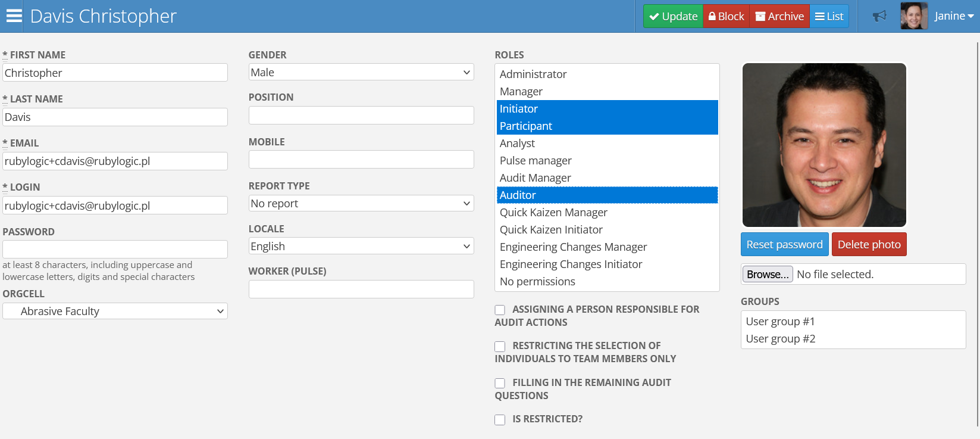Click the megaphone announcements icon
Image resolution: width=980 pixels, height=439 pixels.
click(879, 16)
